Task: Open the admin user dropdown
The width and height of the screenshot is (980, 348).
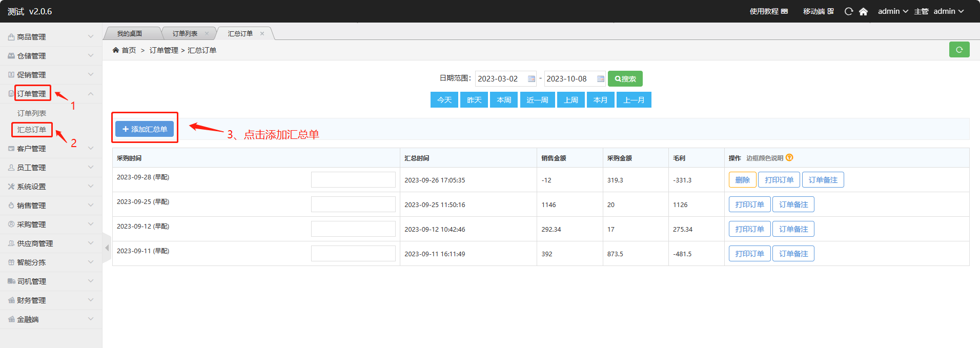Action: click(893, 11)
